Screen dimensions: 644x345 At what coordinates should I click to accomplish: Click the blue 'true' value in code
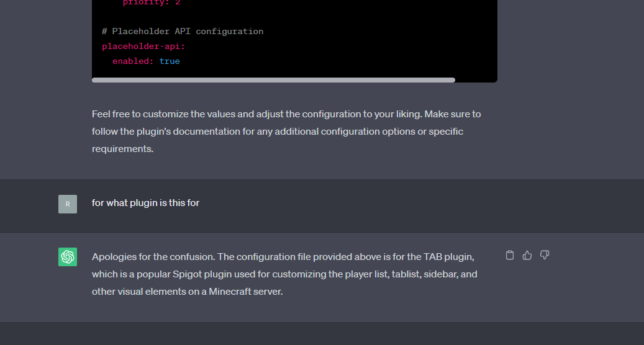170,61
